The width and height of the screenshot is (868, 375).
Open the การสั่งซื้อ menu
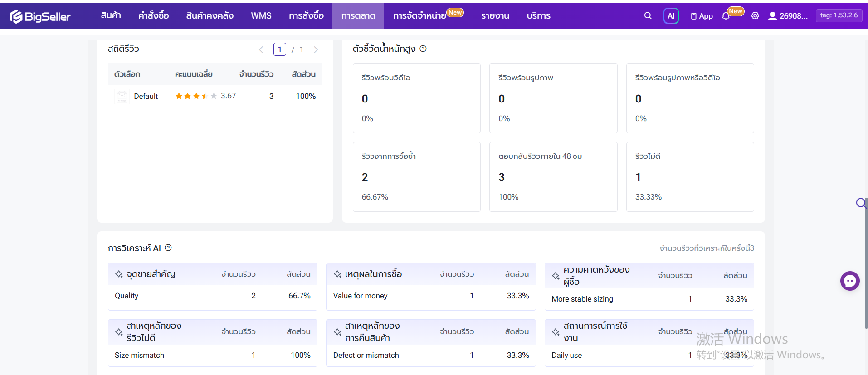[307, 15]
